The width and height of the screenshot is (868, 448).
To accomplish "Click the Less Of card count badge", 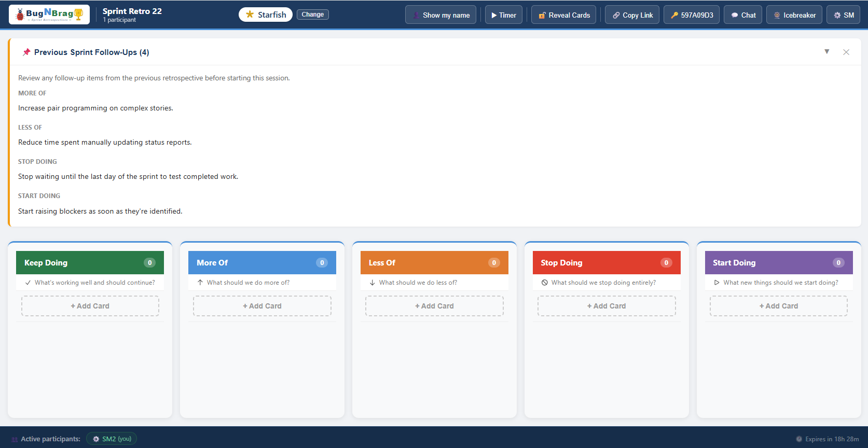I will click(x=494, y=263).
